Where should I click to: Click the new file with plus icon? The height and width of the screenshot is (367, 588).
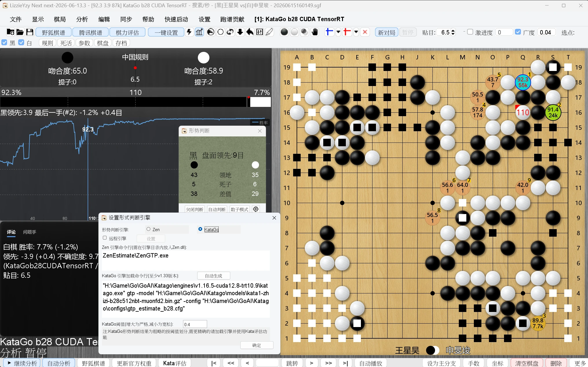coord(10,32)
